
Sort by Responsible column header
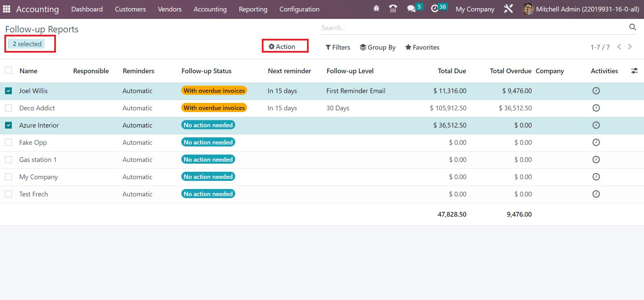pos(91,71)
